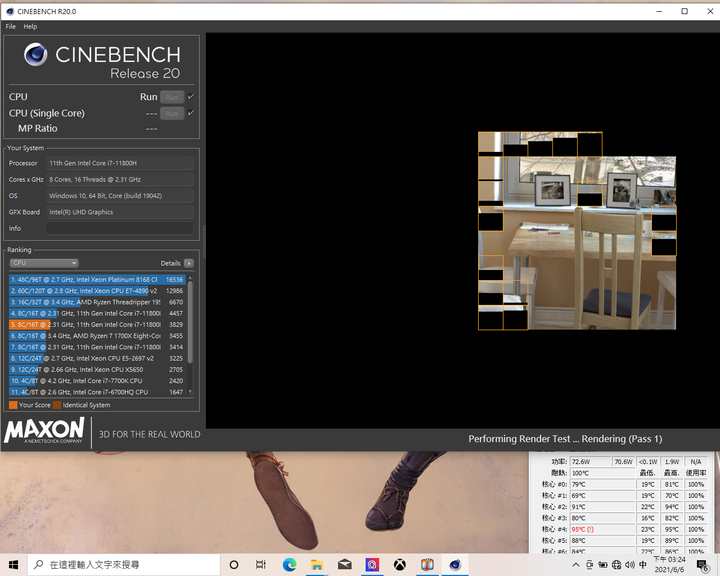Click the CPU Run button
The height and width of the screenshot is (576, 720).
tap(172, 97)
